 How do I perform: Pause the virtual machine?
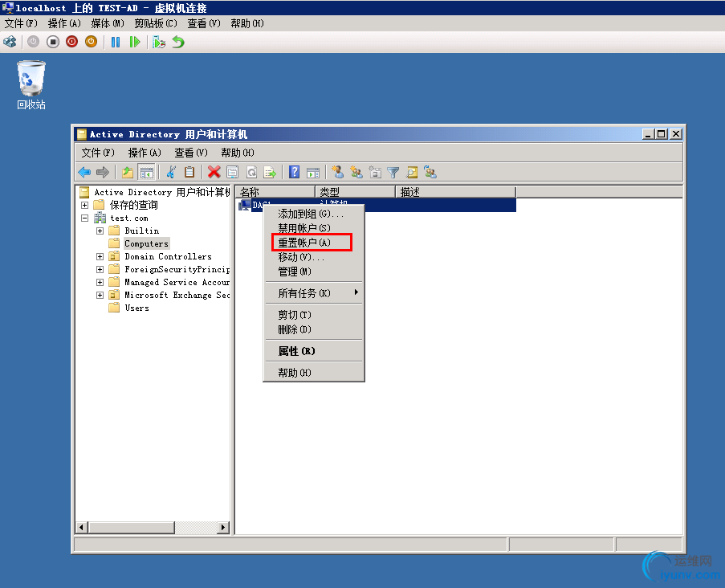(x=116, y=42)
